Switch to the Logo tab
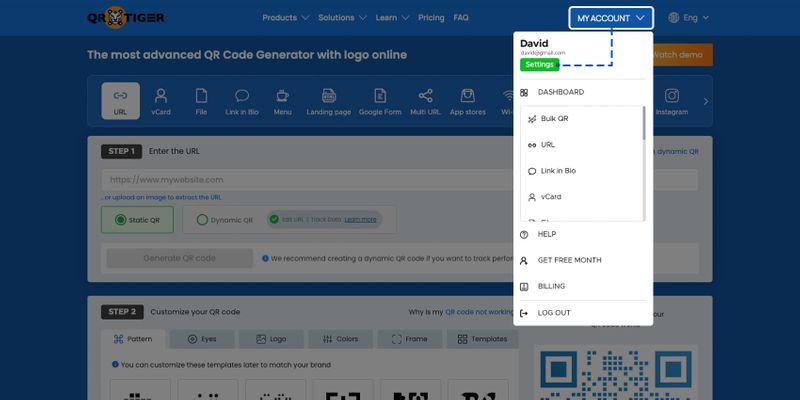The width and height of the screenshot is (800, 400). (271, 339)
